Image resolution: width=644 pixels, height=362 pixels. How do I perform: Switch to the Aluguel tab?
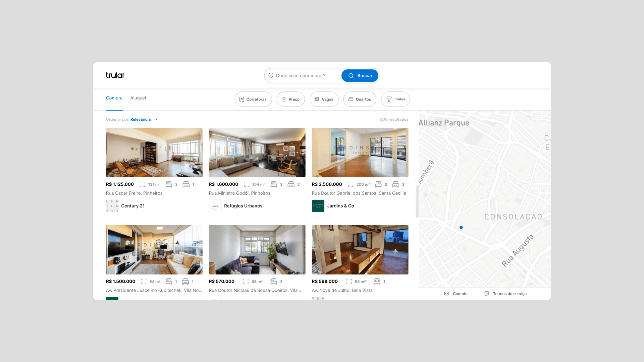click(138, 98)
